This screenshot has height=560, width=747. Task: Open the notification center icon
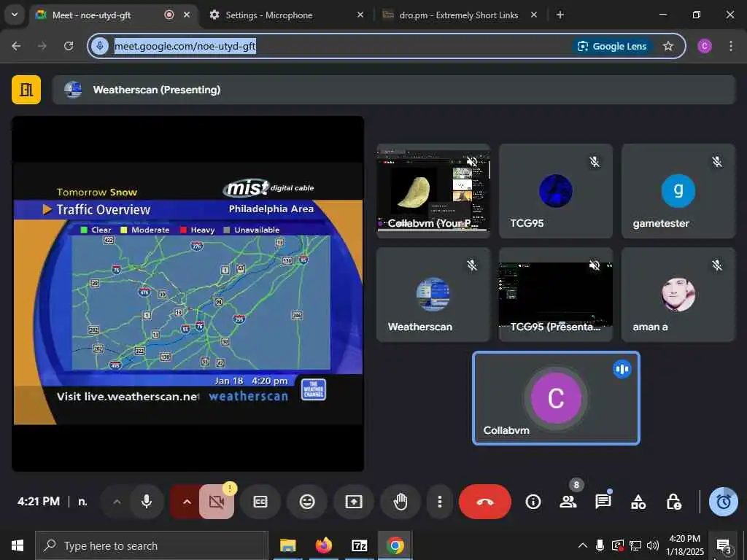724,545
